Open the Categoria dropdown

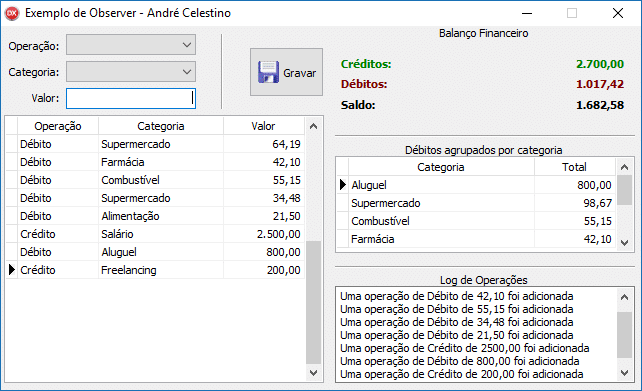point(131,72)
